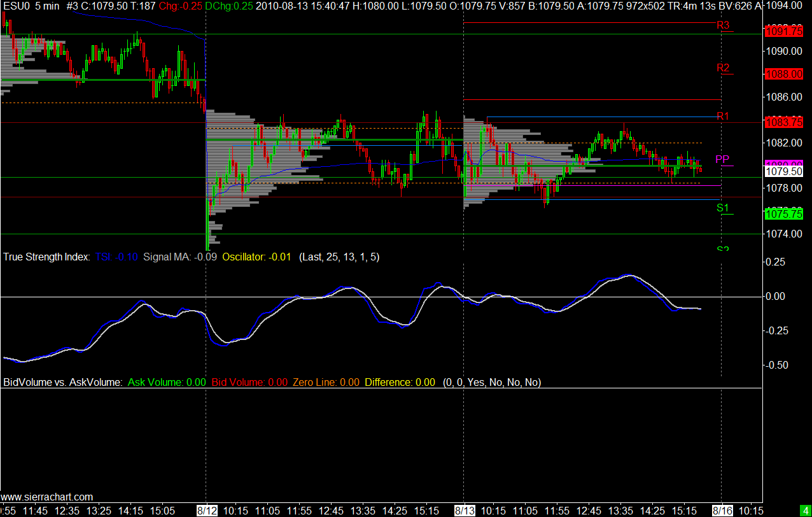Click the 1094.00 price scale value
The image size is (812, 517).
[x=785, y=6]
